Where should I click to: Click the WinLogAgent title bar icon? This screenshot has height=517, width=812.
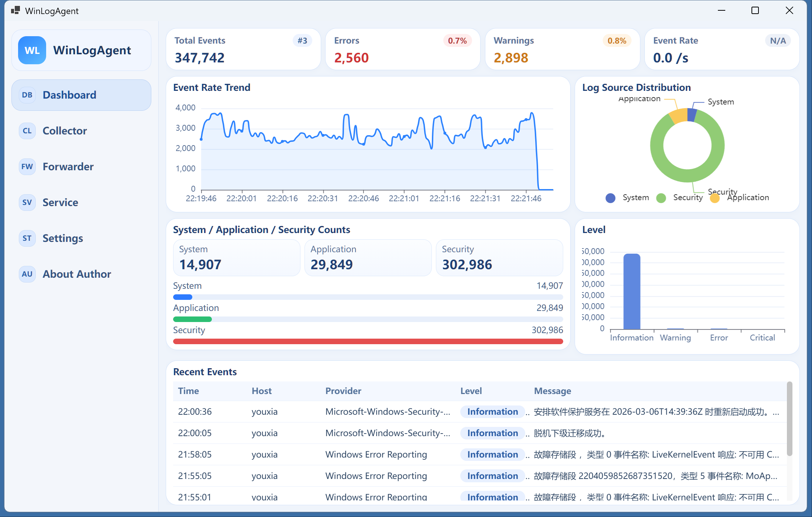pyautogui.click(x=15, y=10)
